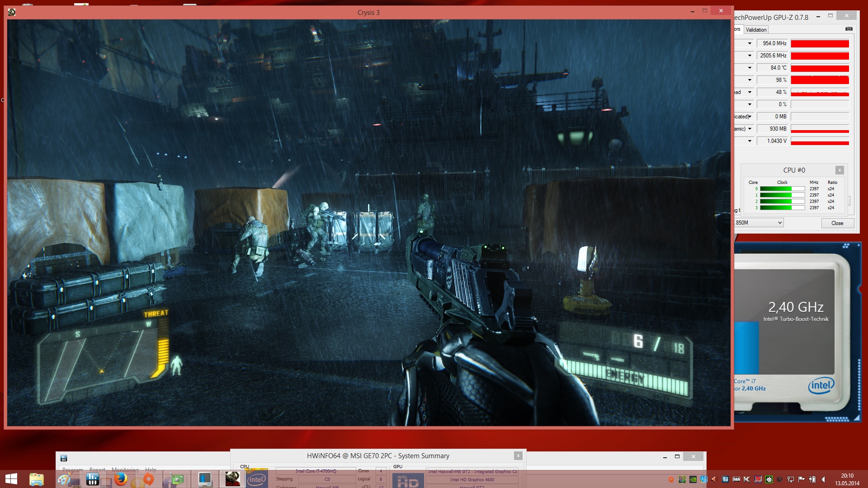Open the Origin taskbar icon
868x488 pixels.
[148, 479]
